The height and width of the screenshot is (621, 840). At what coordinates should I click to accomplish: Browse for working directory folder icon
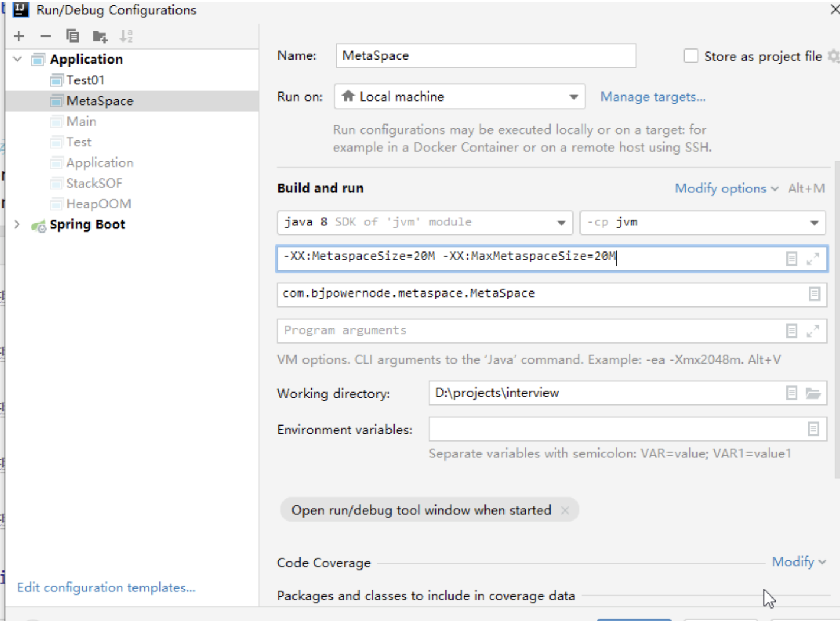[813, 393]
